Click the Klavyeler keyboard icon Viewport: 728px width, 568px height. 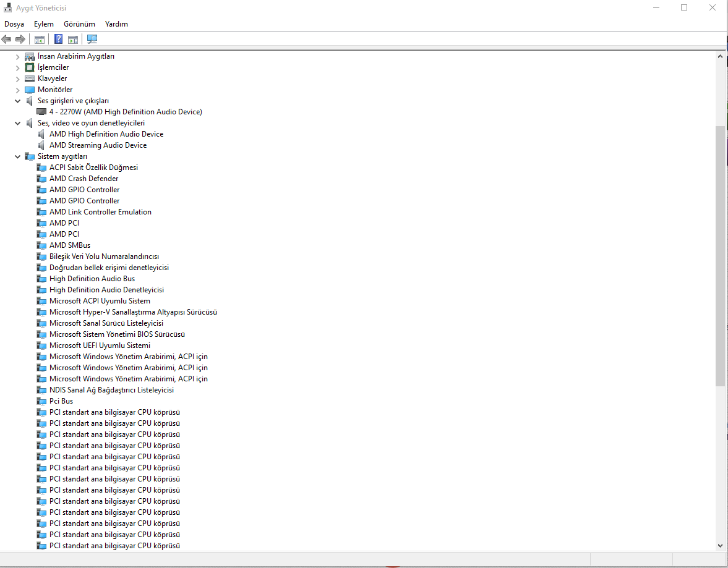(x=30, y=78)
